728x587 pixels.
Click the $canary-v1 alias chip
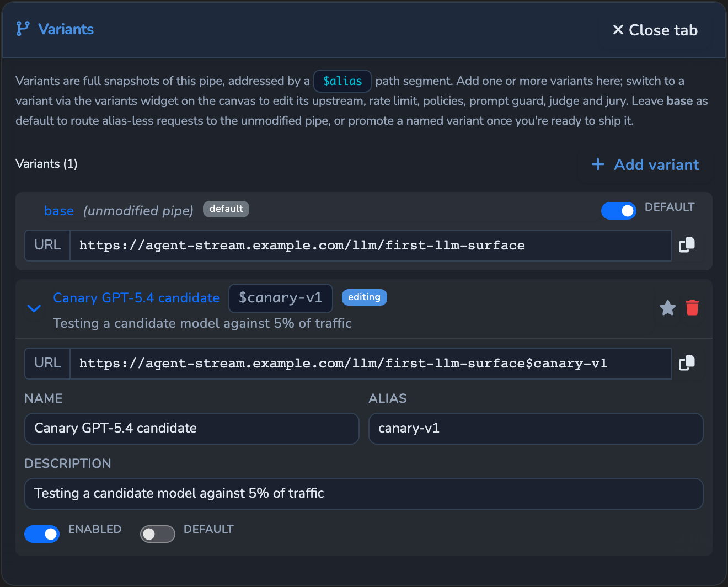coord(281,298)
